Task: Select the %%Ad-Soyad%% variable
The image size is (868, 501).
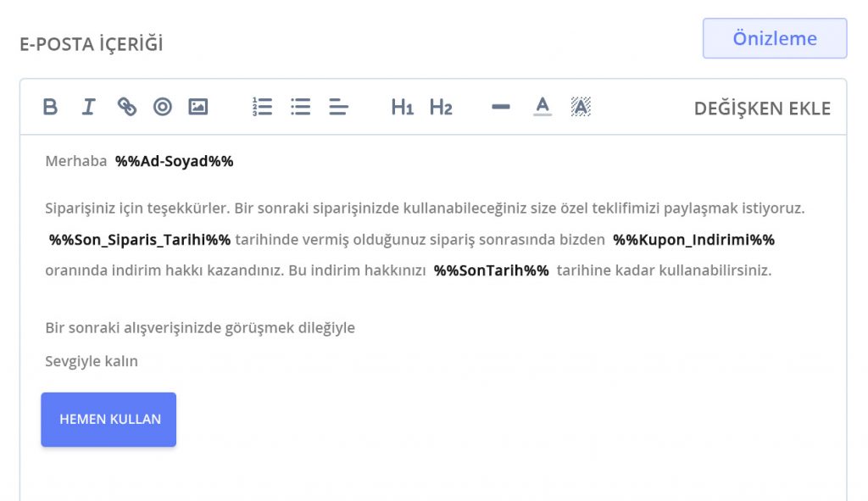Action: [x=174, y=161]
